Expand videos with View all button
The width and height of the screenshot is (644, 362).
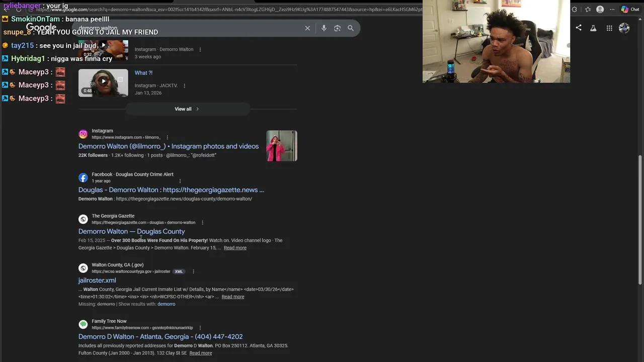click(187, 109)
